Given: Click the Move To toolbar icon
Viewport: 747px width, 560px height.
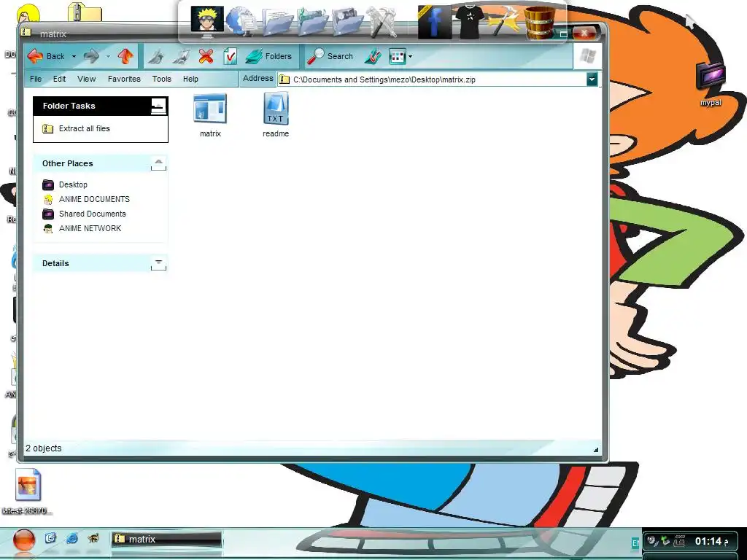Looking at the screenshot, I should coord(156,57).
